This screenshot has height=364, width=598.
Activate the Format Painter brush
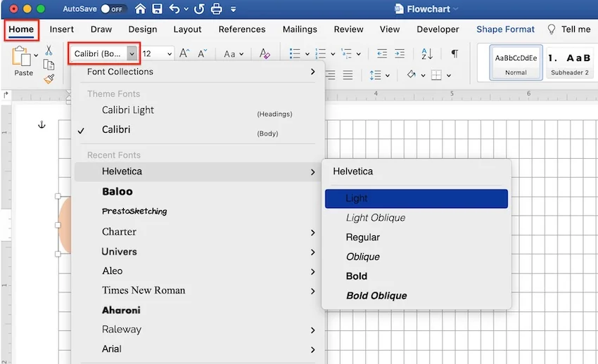click(x=49, y=79)
